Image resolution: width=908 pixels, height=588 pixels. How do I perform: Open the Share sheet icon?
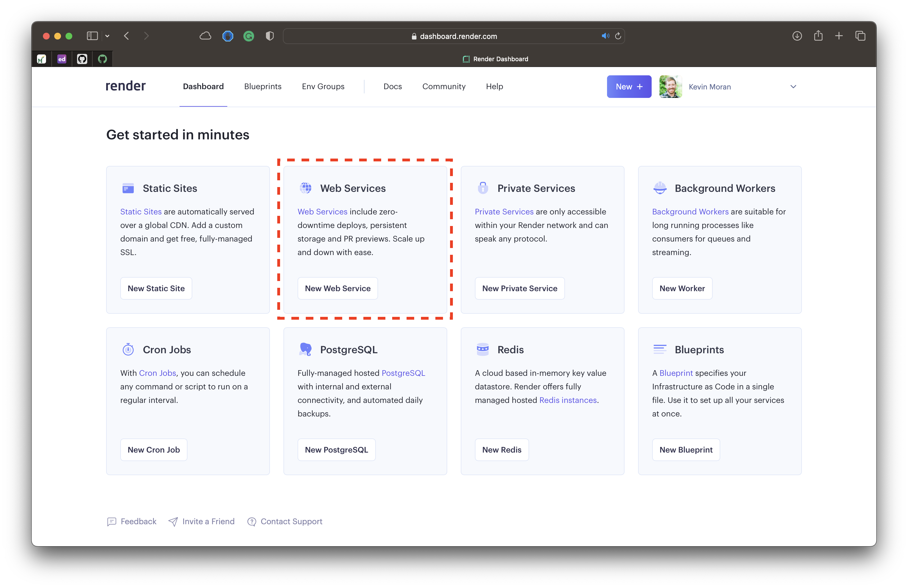(x=818, y=36)
